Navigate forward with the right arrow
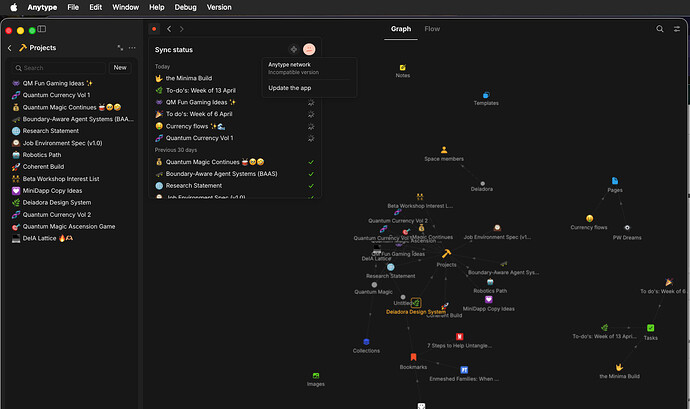 pos(181,29)
